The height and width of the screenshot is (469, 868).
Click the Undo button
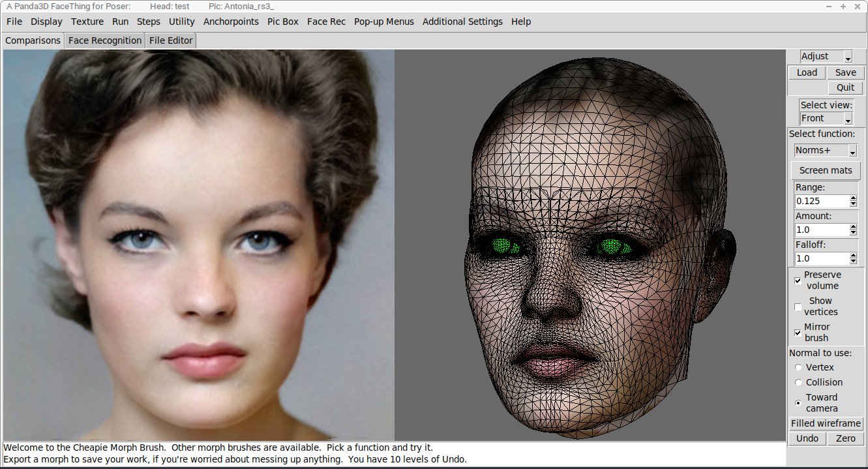[807, 438]
